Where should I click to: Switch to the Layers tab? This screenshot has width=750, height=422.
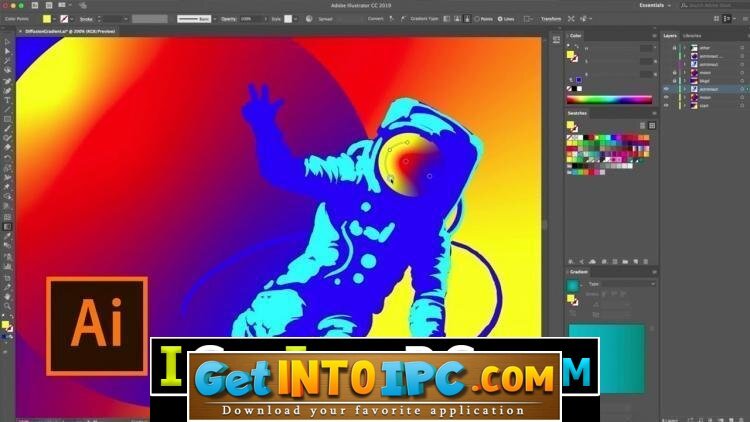pos(670,36)
